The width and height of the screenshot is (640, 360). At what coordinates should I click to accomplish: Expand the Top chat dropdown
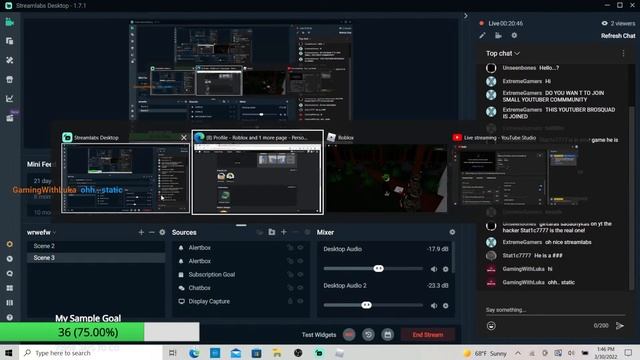tap(502, 53)
